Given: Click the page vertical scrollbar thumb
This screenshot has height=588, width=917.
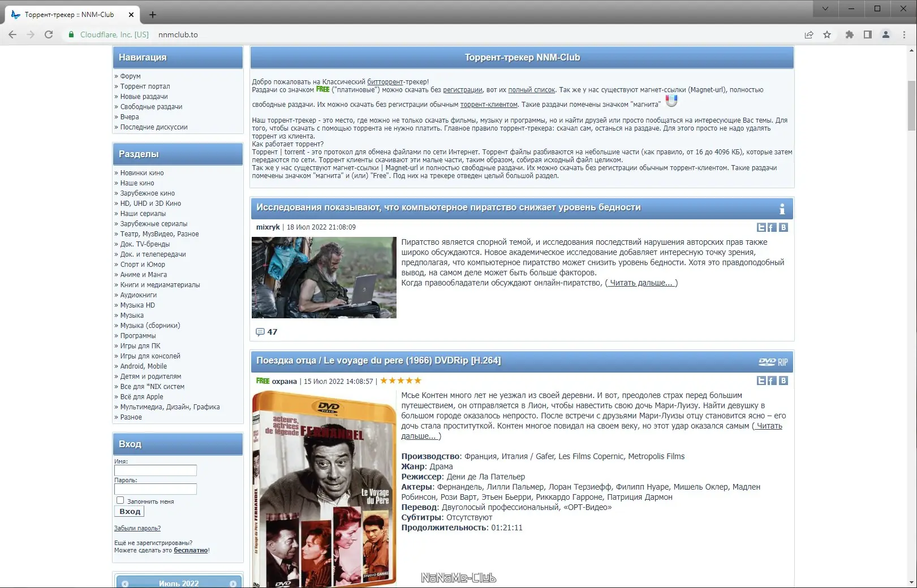Looking at the screenshot, I should pos(911,106).
